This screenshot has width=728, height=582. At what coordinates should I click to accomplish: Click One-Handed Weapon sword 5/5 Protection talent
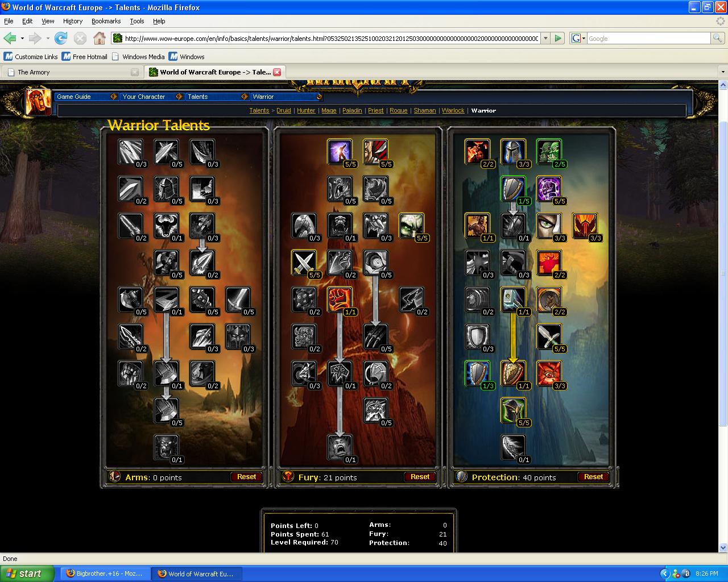click(x=549, y=336)
